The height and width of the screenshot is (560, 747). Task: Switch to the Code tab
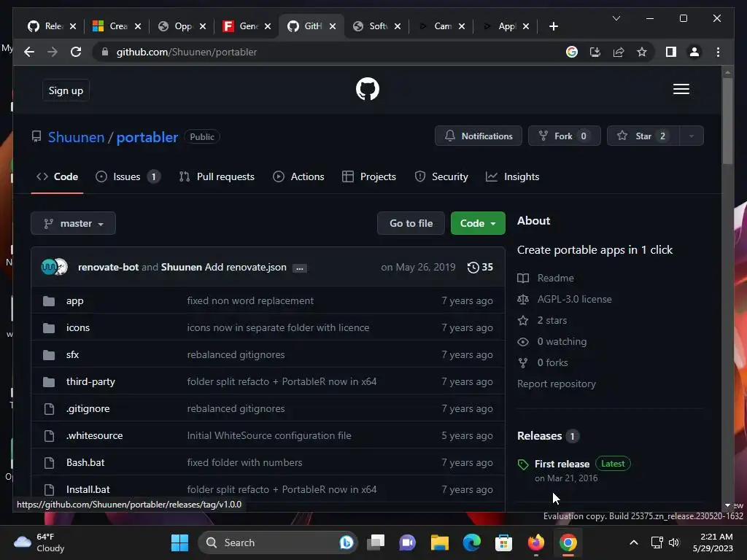[x=57, y=176]
